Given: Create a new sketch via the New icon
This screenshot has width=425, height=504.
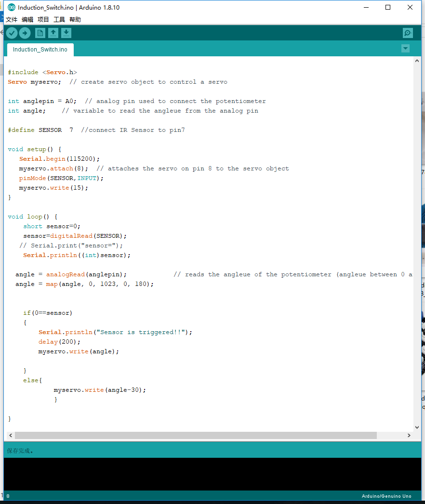Looking at the screenshot, I should (40, 33).
